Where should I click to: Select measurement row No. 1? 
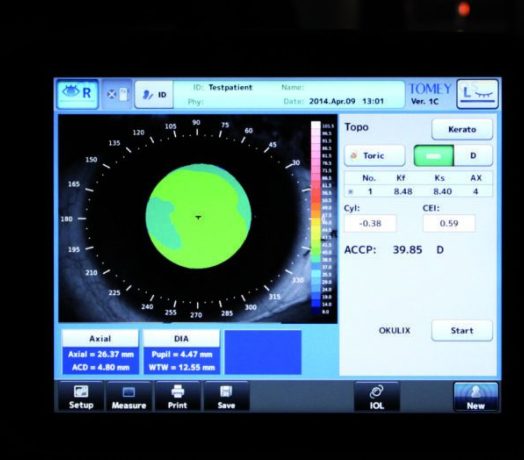pos(418,192)
